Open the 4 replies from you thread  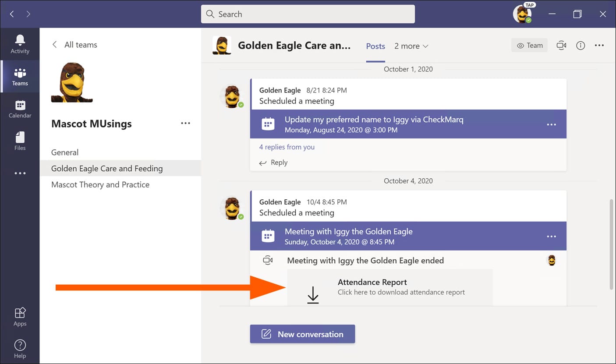coord(287,147)
